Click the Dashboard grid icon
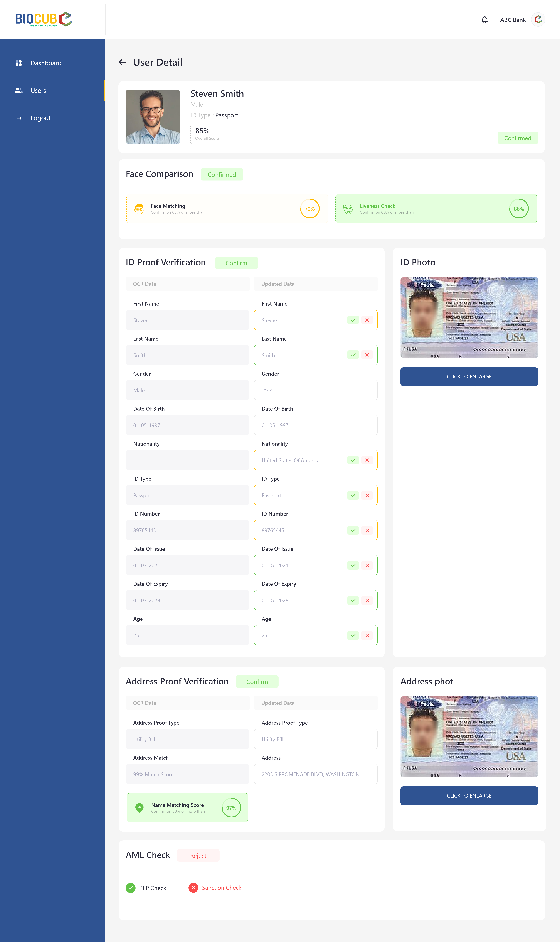 point(19,63)
